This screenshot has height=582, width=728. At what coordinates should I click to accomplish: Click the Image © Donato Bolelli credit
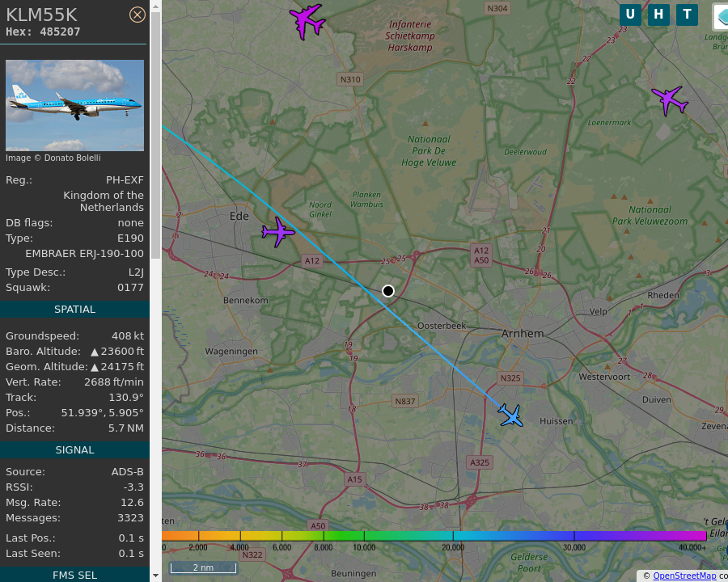tap(53, 158)
